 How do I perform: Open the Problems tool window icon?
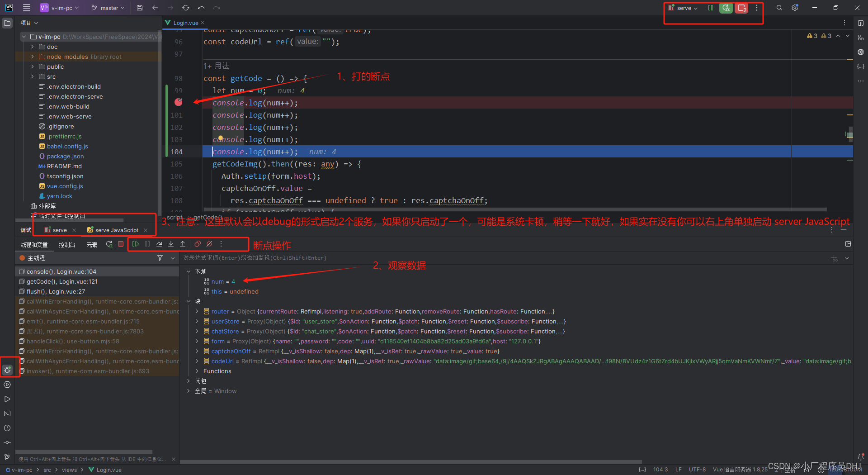click(x=7, y=428)
